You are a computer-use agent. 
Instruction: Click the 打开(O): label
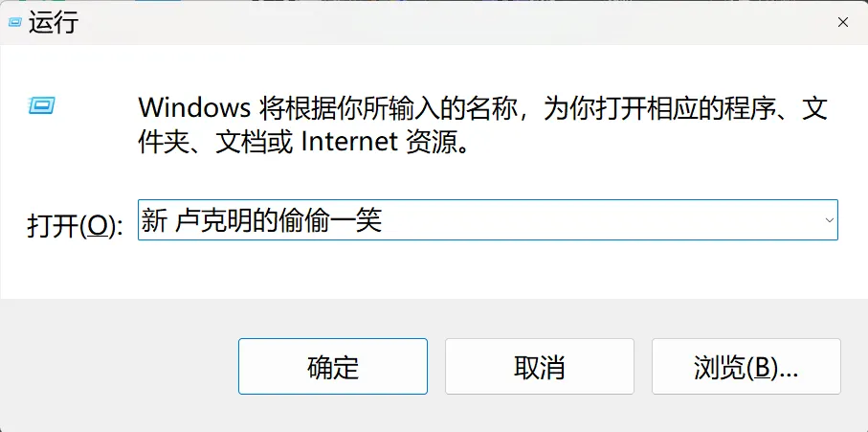[75, 225]
